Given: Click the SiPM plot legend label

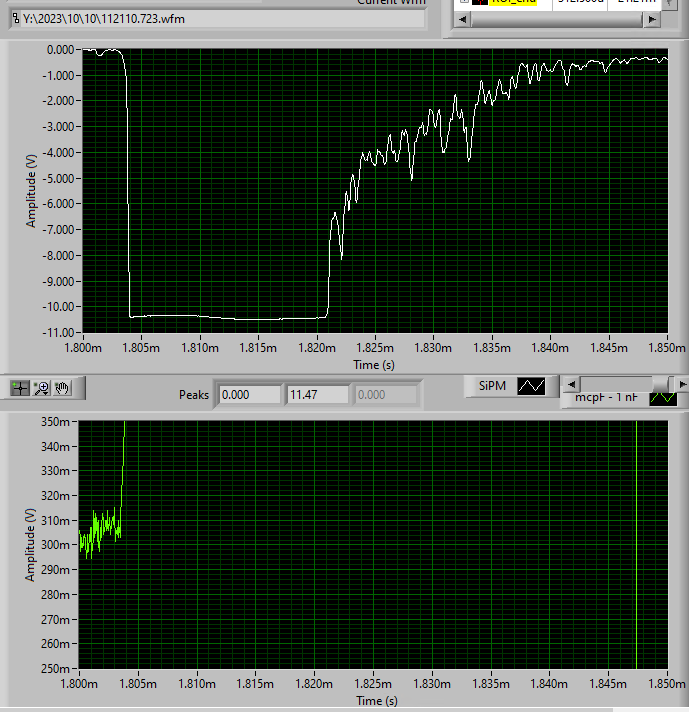Looking at the screenshot, I should (x=492, y=386).
